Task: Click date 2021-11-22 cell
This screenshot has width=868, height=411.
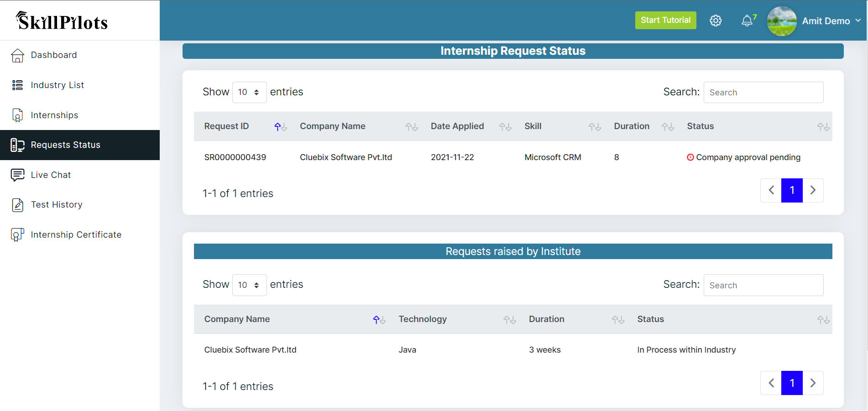Action: 452,157
